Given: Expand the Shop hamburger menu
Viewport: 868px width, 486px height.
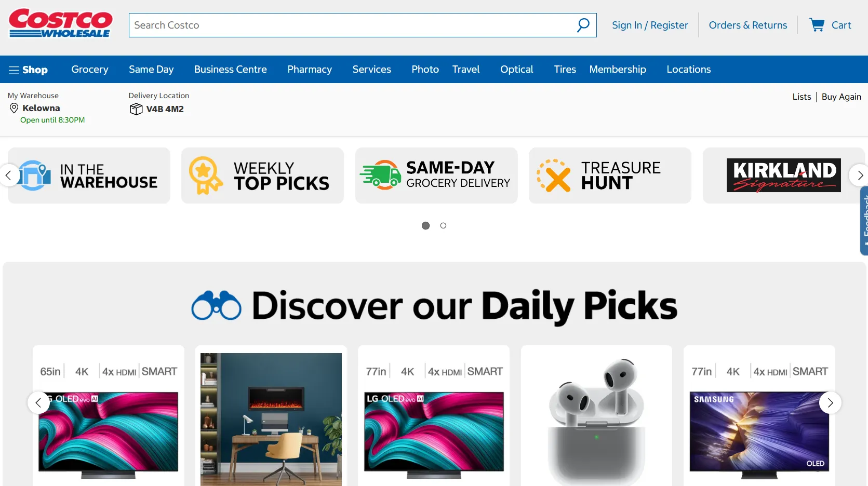Looking at the screenshot, I should (x=28, y=70).
